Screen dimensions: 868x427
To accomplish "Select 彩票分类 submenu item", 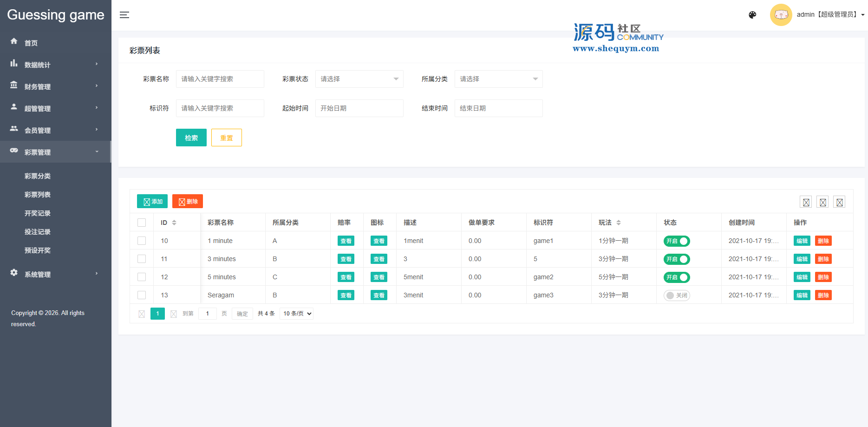I will click(x=38, y=176).
